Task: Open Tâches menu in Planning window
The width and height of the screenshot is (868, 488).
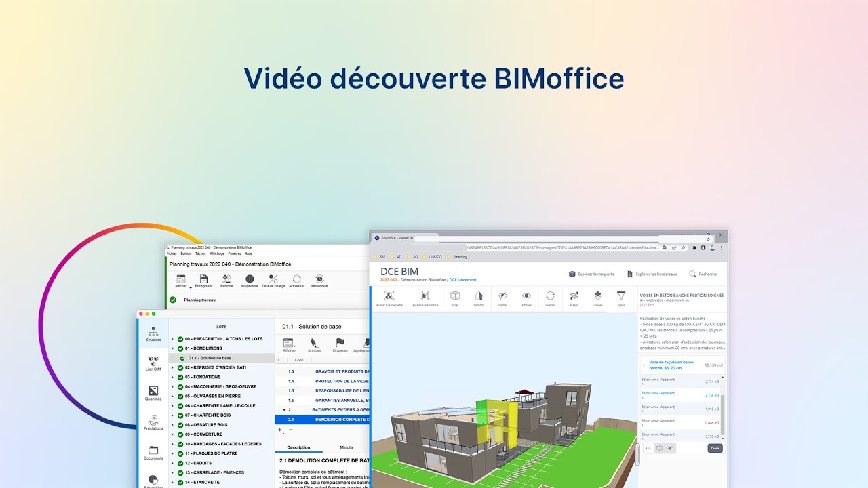Action: coord(201,253)
